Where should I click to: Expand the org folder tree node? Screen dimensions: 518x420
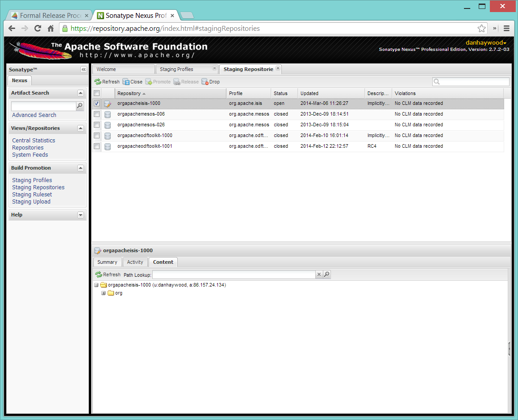(104, 293)
